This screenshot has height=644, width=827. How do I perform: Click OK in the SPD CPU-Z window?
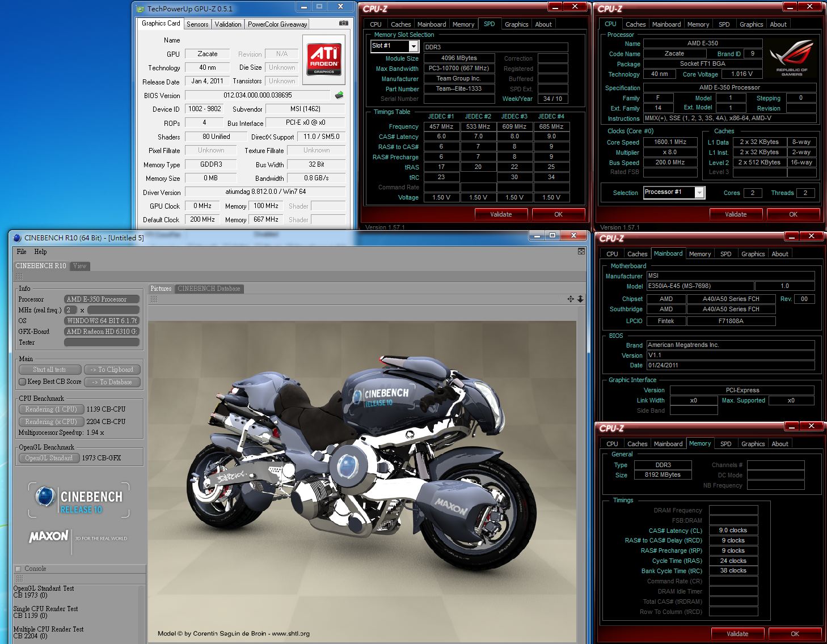tap(558, 214)
